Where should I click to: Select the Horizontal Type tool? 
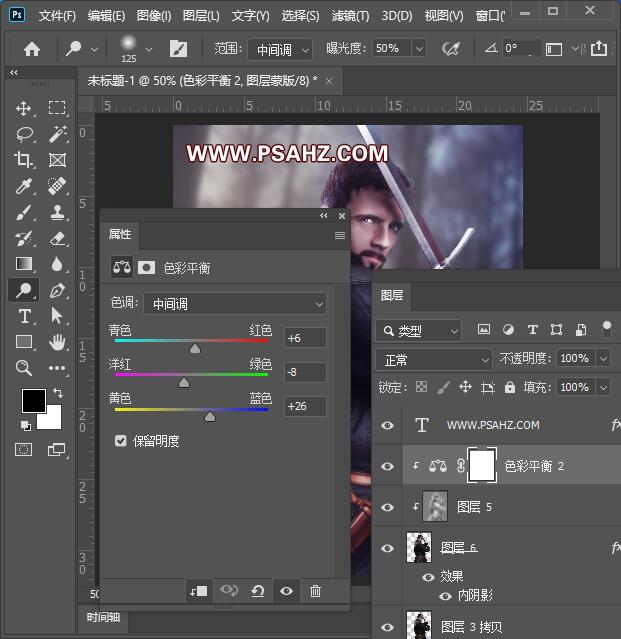[24, 316]
